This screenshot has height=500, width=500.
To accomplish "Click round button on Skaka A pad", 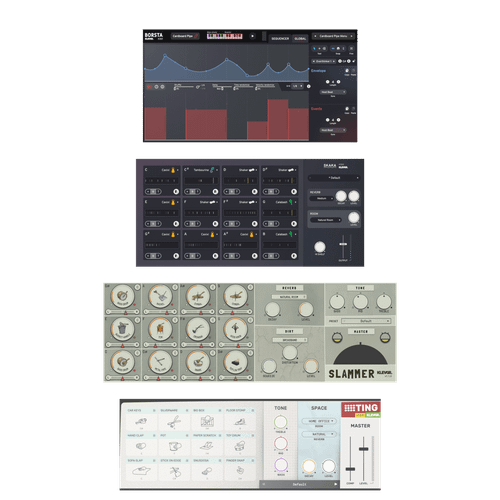I will pos(215,256).
